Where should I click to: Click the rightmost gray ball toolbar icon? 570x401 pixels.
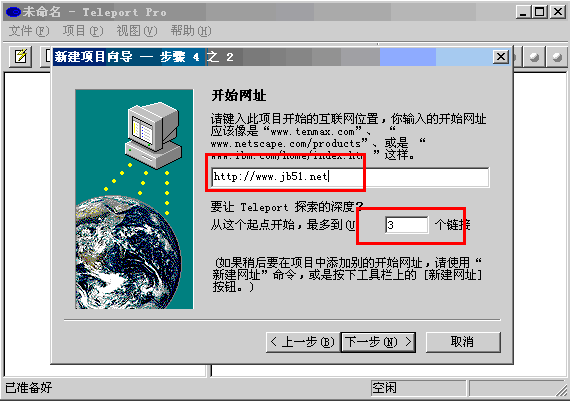tap(556, 57)
